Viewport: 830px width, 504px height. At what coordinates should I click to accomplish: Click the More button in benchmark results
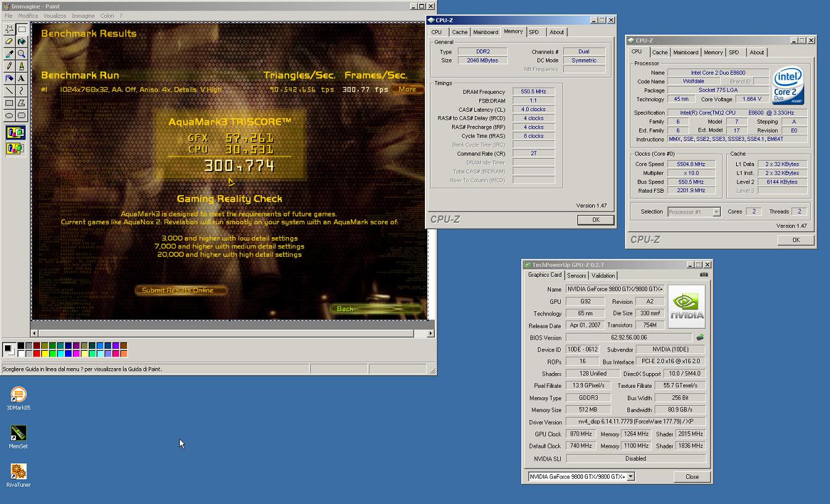(407, 90)
